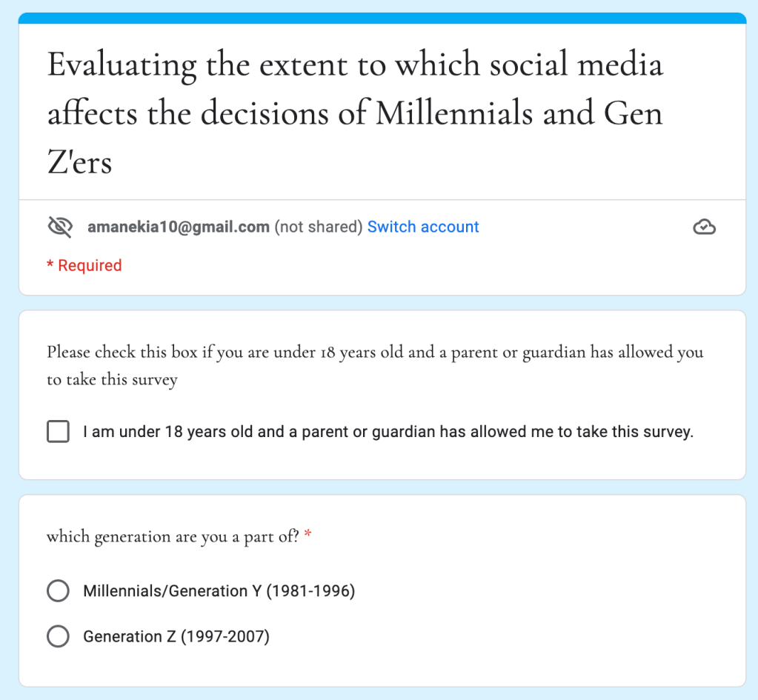The height and width of the screenshot is (700, 758).
Task: Select the Millennials/Generation Y radio button
Action: point(58,591)
